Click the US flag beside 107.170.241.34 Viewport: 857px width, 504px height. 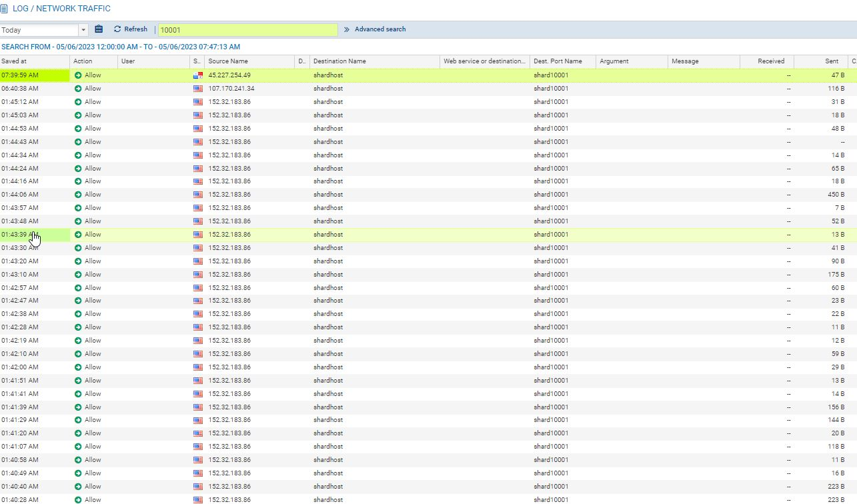point(197,88)
